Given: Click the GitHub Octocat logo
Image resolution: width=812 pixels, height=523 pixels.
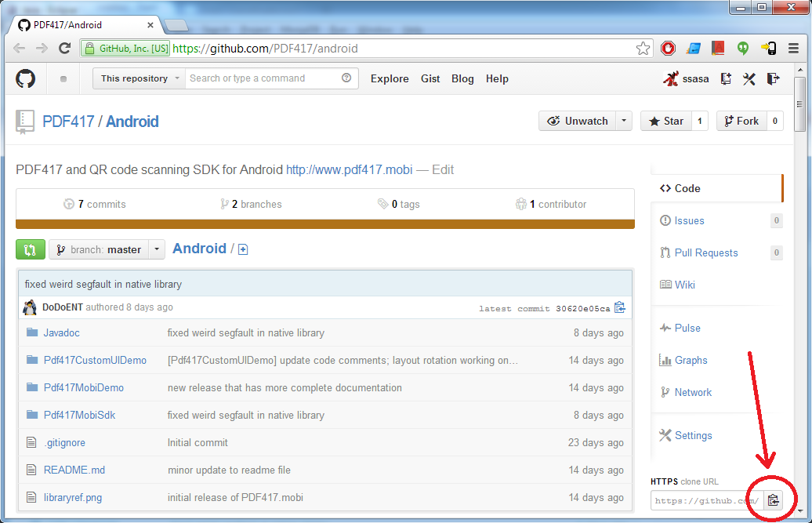Looking at the screenshot, I should coord(25,78).
